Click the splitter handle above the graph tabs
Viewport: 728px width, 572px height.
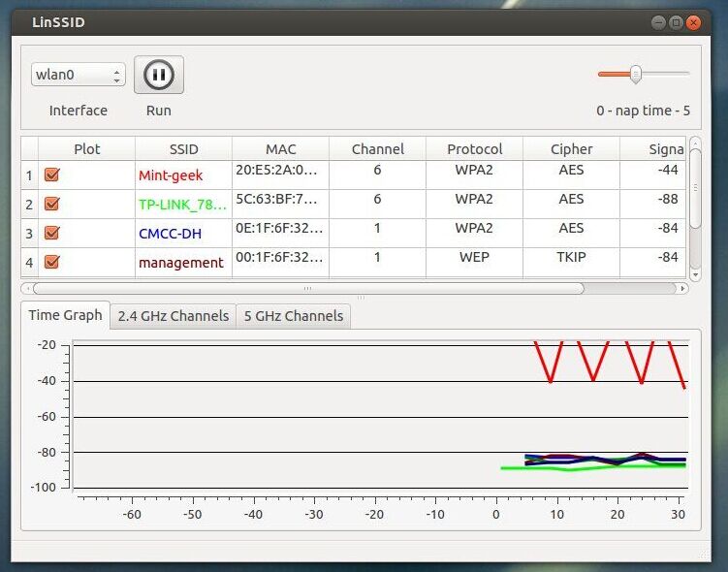click(361, 298)
